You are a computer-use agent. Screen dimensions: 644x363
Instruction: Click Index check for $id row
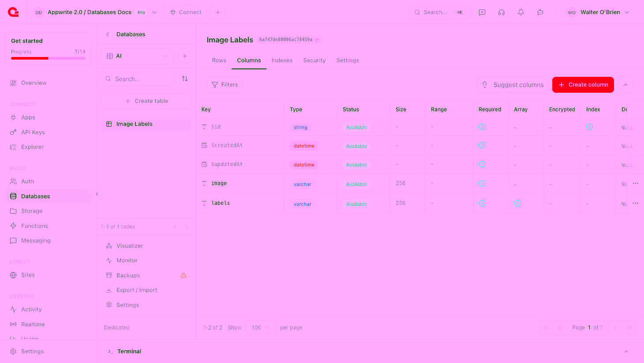click(x=590, y=127)
